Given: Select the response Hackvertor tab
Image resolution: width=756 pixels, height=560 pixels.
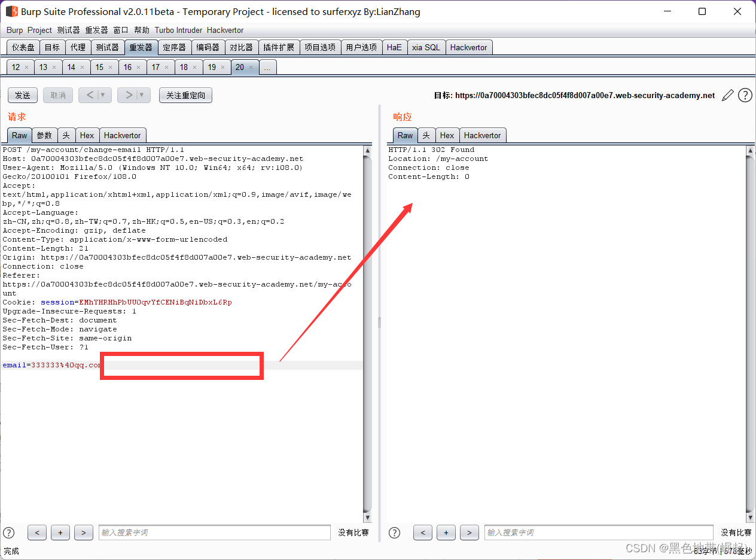Looking at the screenshot, I should [x=483, y=135].
